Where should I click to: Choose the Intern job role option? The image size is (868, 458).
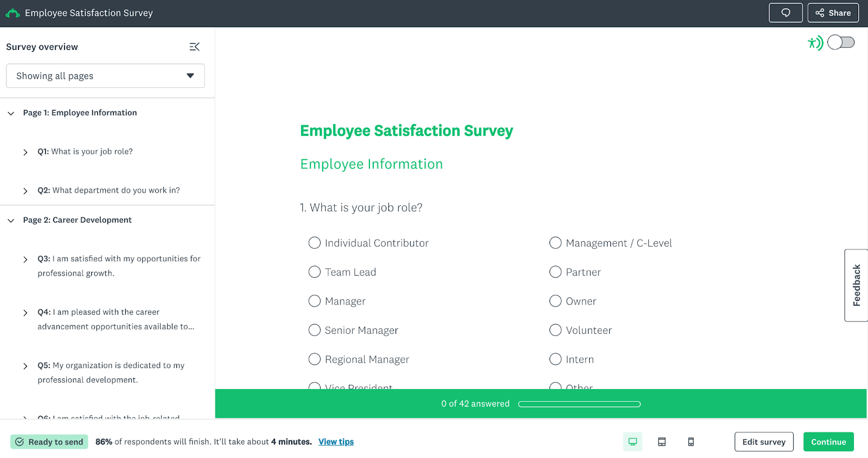555,359
